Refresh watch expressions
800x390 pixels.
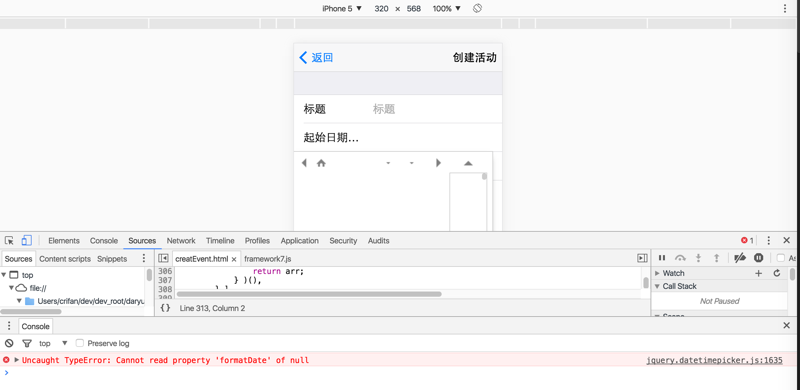(x=777, y=273)
